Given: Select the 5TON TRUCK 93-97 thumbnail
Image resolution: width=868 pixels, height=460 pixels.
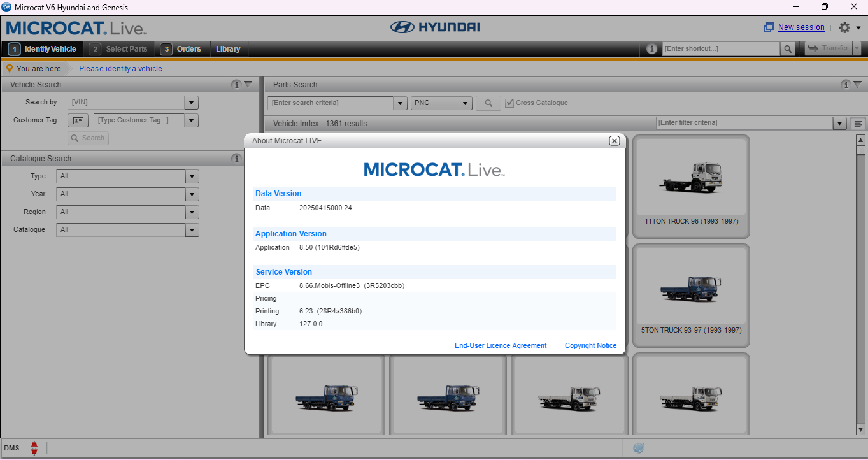Looking at the screenshot, I should point(691,295).
